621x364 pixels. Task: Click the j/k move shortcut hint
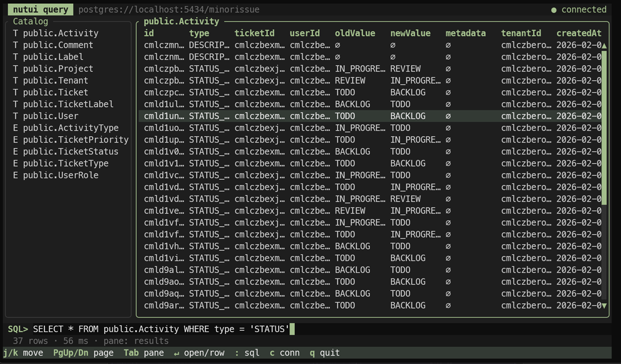pos(23,353)
